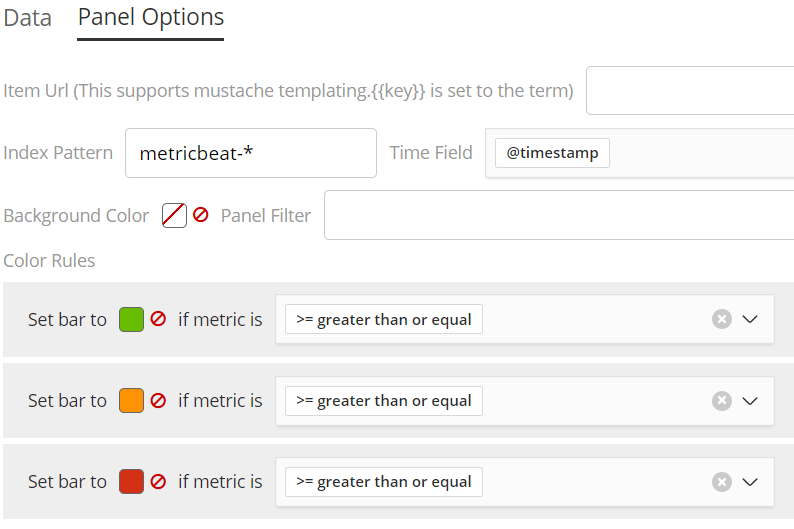Click the Item Url input field
This screenshot has height=529, width=794.
tap(690, 91)
